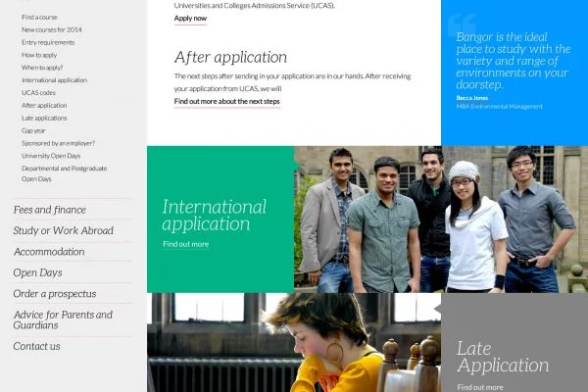Click 'Find out more about the next steps'

click(226, 101)
